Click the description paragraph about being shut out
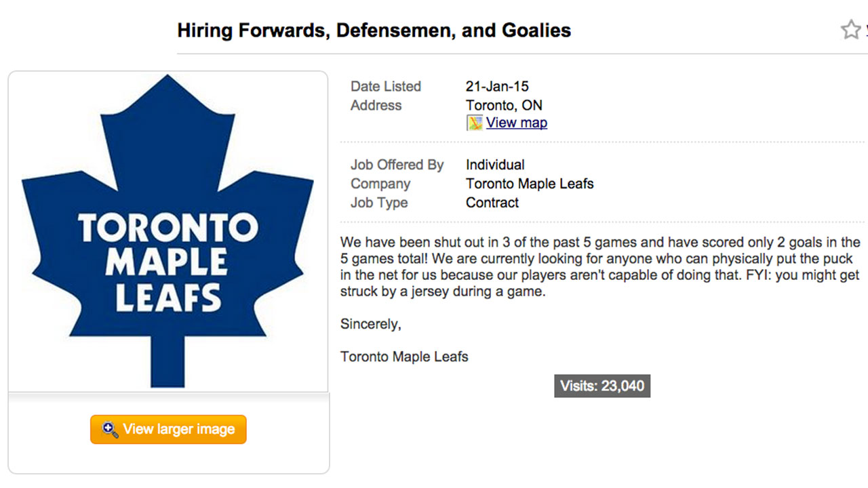The height and width of the screenshot is (488, 868). (x=599, y=267)
